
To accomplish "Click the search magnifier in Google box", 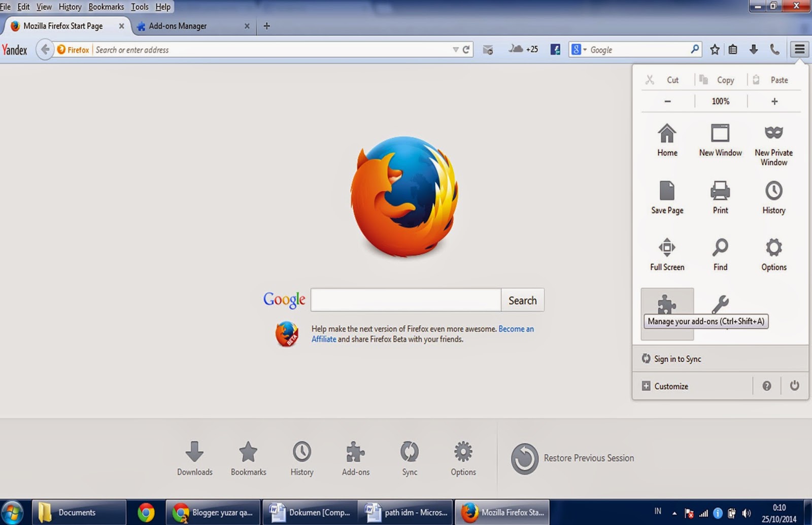I will click(695, 49).
